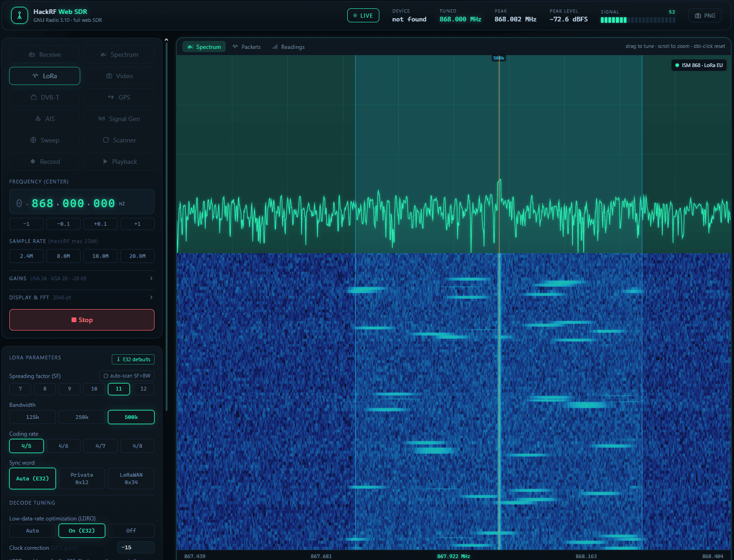Set sample rate to 2.4M
This screenshot has width=734, height=560.
point(27,256)
